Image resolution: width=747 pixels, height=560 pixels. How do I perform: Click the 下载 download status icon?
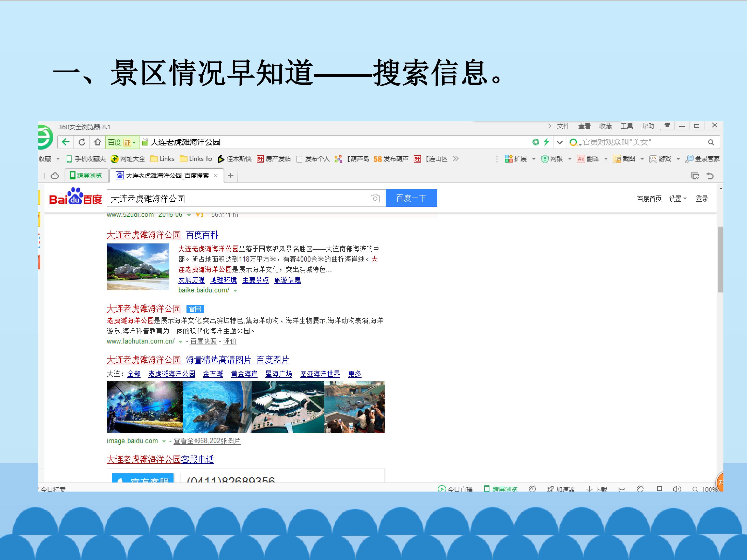(596, 489)
